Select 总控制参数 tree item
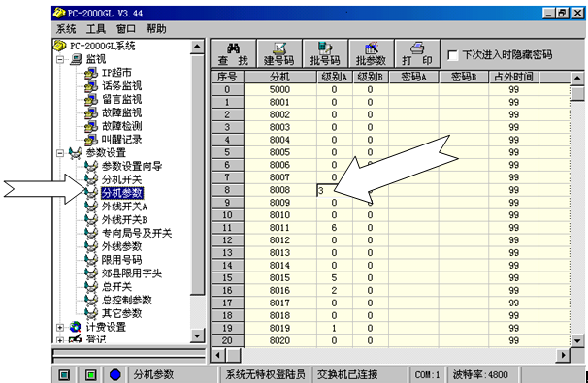588x383 pixels. pos(127,300)
